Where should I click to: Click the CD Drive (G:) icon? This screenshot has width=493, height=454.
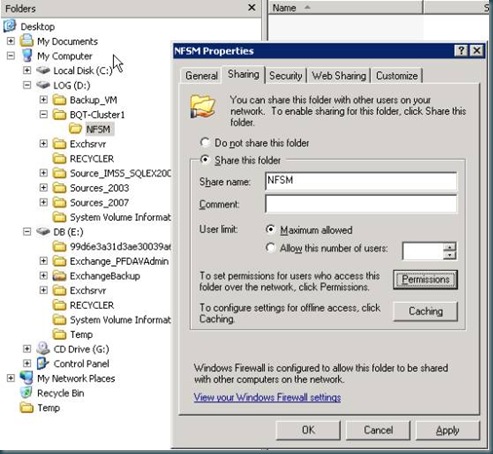[x=43, y=348]
